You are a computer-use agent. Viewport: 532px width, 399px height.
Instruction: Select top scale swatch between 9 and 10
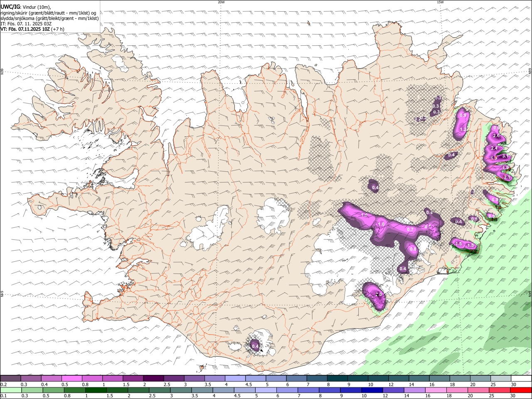pos(358,378)
